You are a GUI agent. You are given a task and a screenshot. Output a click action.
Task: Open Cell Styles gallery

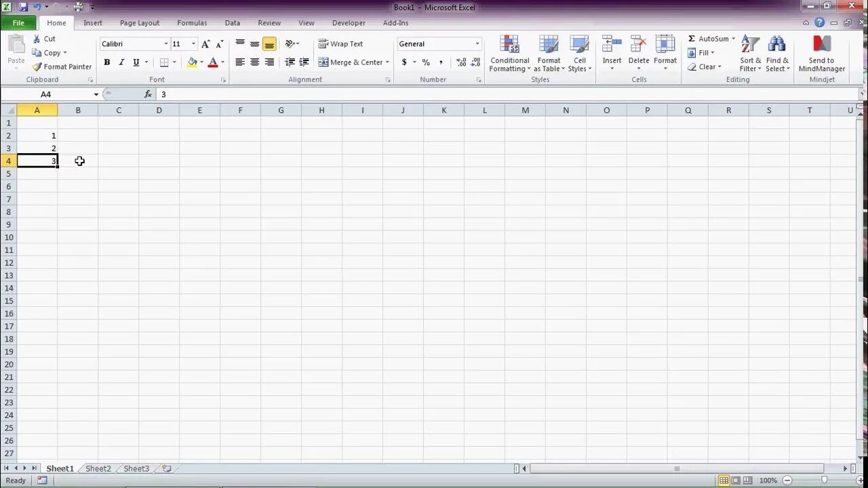580,54
